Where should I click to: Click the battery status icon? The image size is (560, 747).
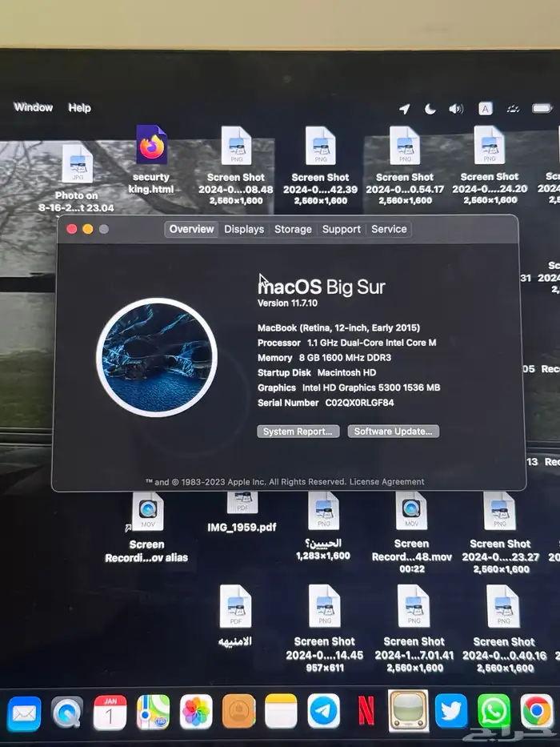[542, 109]
